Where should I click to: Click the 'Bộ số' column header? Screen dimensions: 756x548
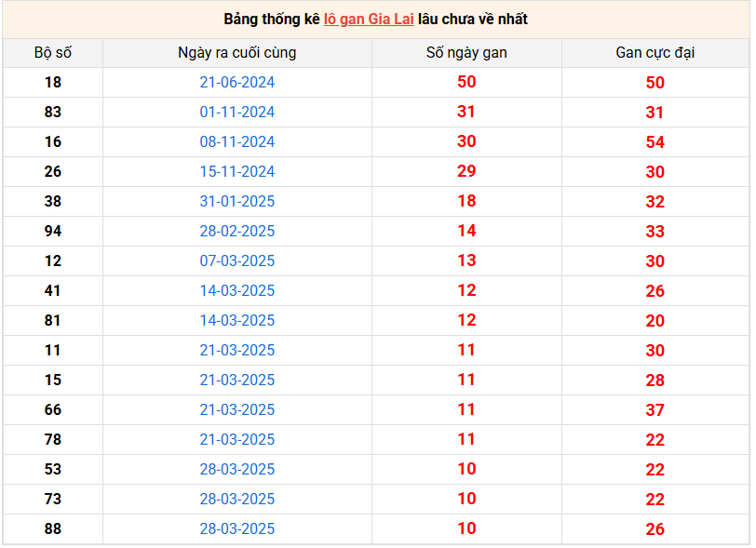[x=53, y=52]
